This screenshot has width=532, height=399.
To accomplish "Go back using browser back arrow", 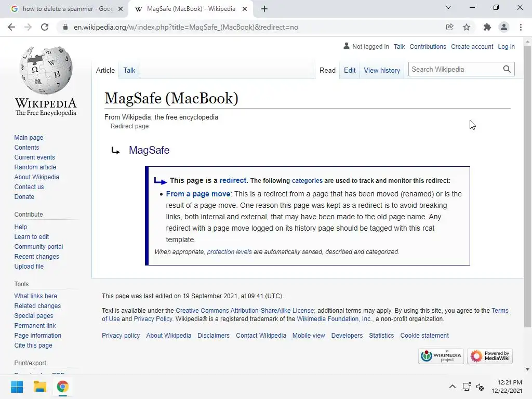I will 11,27.
